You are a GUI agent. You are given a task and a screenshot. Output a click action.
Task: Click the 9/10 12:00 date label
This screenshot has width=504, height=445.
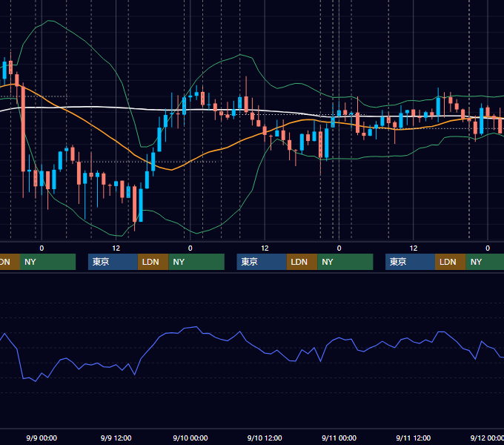point(265,438)
